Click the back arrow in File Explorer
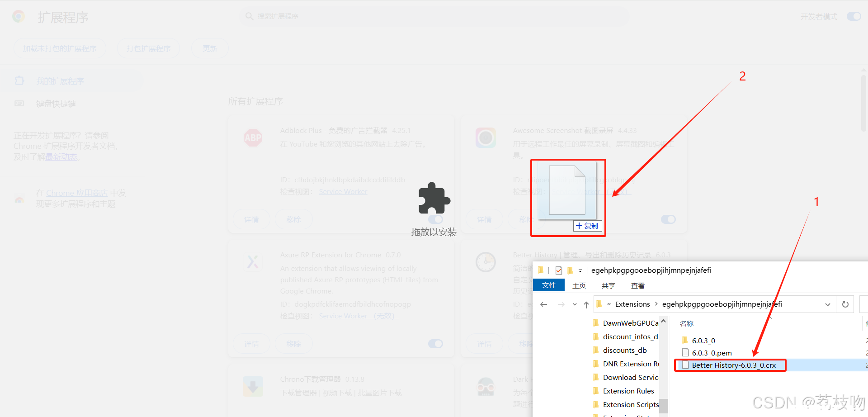 click(x=544, y=304)
